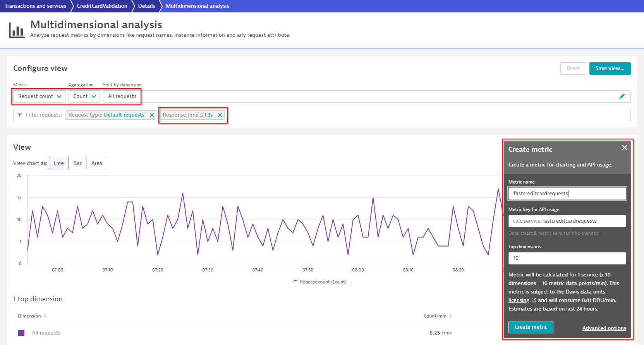Viewport: 644px width, 345px height.
Task: Switch chart view to Line
Action: point(59,163)
